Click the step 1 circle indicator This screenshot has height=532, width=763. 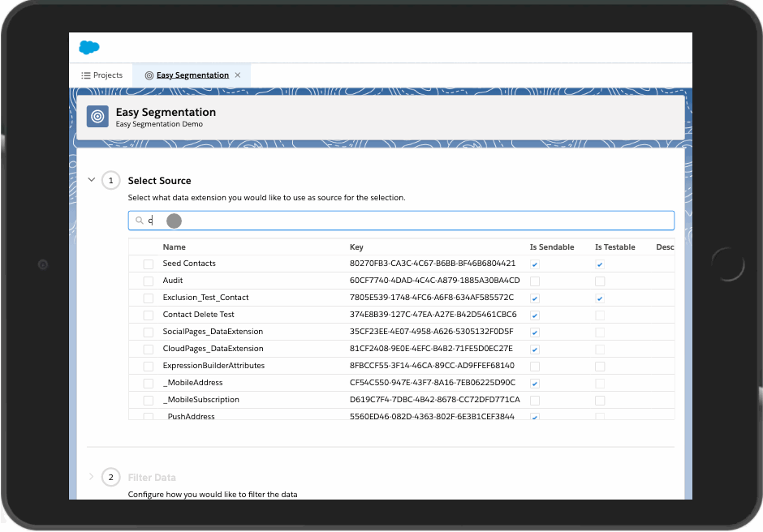tap(111, 181)
